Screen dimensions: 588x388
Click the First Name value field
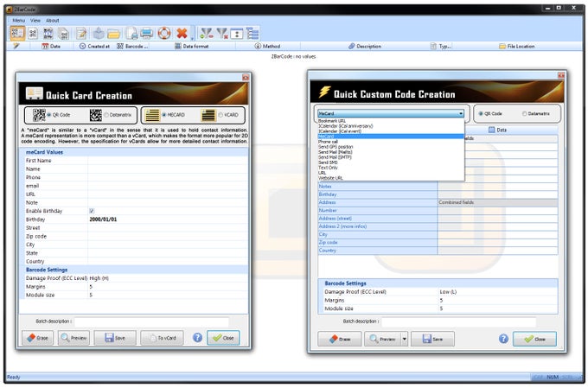[168, 161]
